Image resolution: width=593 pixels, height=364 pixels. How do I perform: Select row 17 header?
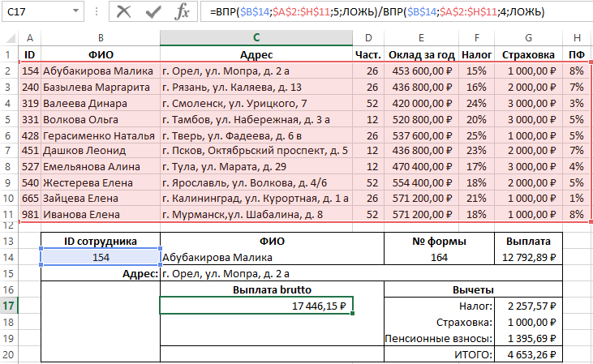[x=8, y=306]
